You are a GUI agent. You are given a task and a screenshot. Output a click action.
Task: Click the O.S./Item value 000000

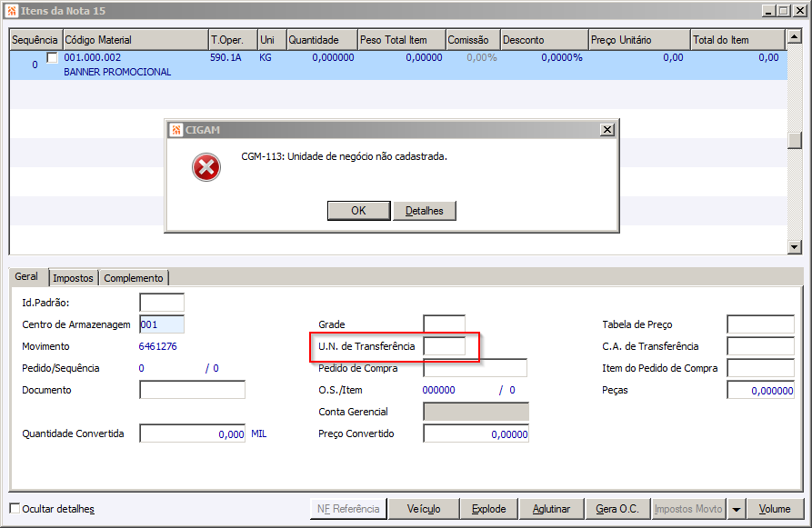tap(438, 390)
